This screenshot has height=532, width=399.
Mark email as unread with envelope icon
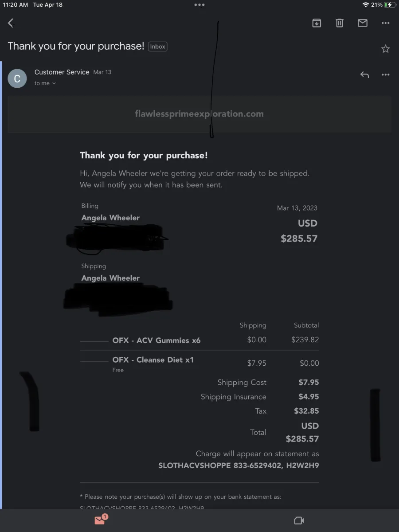363,23
